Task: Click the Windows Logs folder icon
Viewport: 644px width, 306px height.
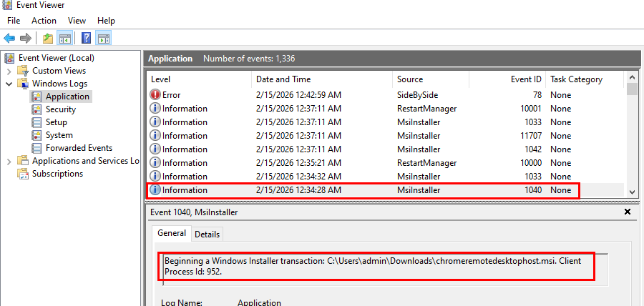Action: click(x=23, y=84)
